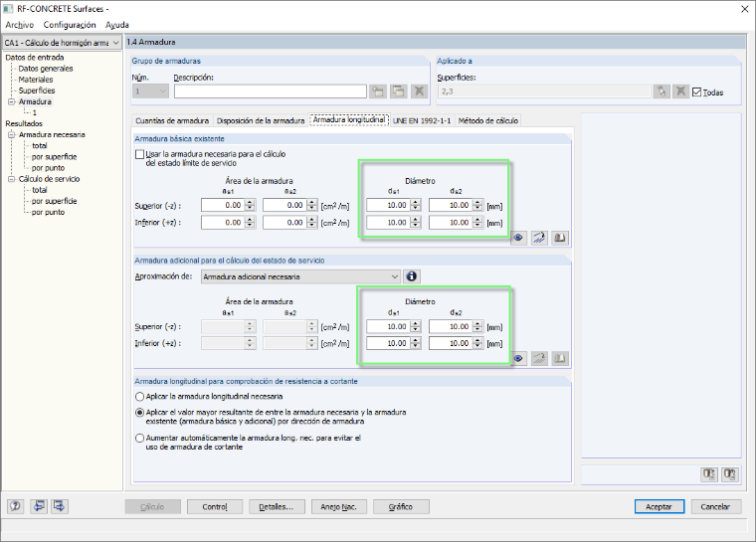
Task: Click the Control button
Action: pyautogui.click(x=215, y=507)
